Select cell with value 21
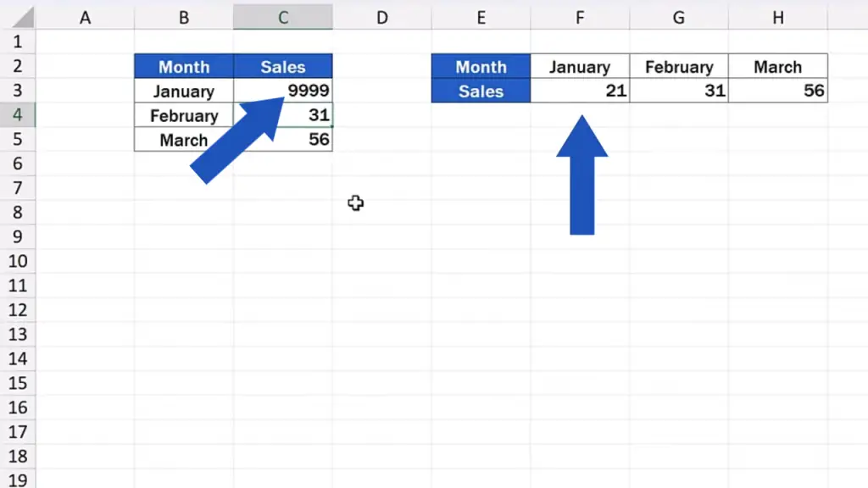This screenshot has width=868, height=488. [580, 91]
